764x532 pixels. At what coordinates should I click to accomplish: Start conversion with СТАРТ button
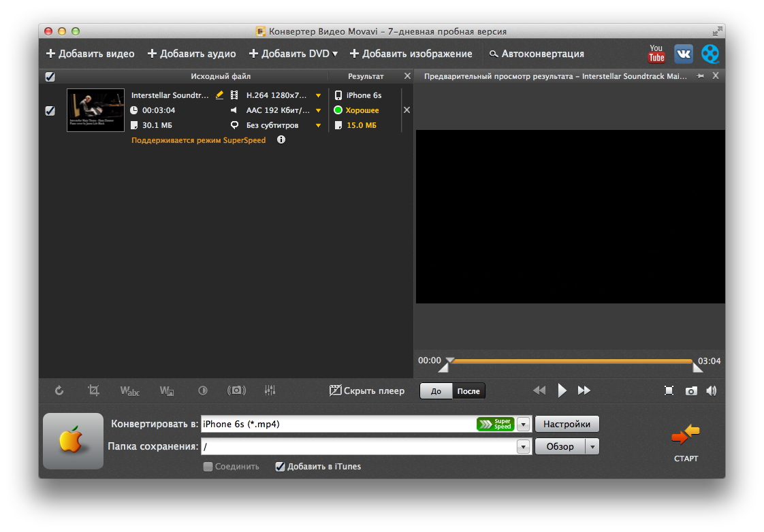coord(686,442)
